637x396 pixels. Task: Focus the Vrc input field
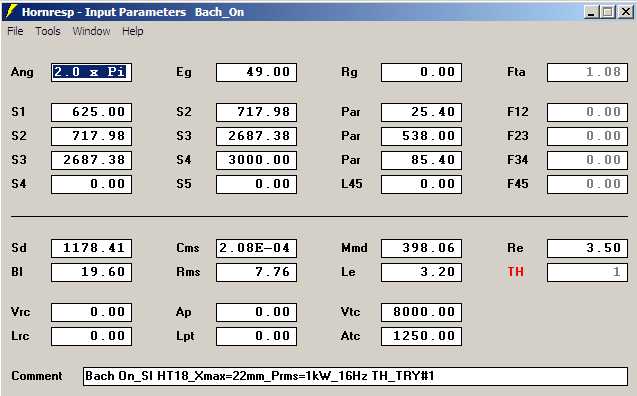pyautogui.click(x=91, y=312)
